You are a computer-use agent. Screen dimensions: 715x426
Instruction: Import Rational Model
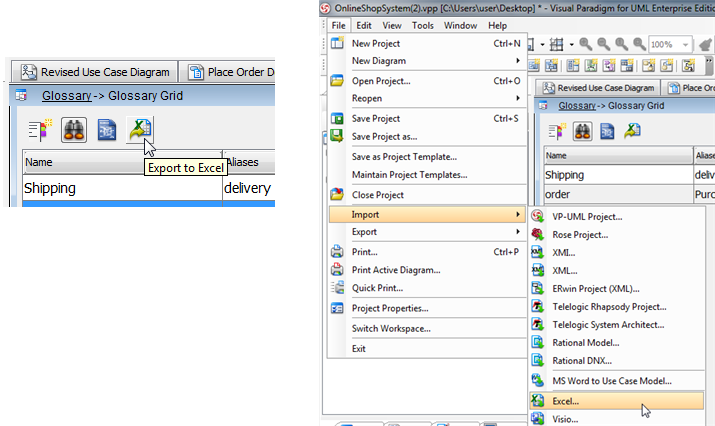617,343
